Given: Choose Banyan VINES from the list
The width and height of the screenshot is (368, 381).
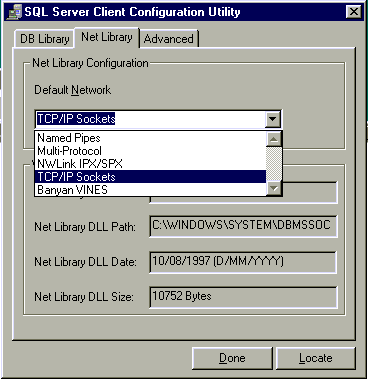Looking at the screenshot, I should 150,189.
